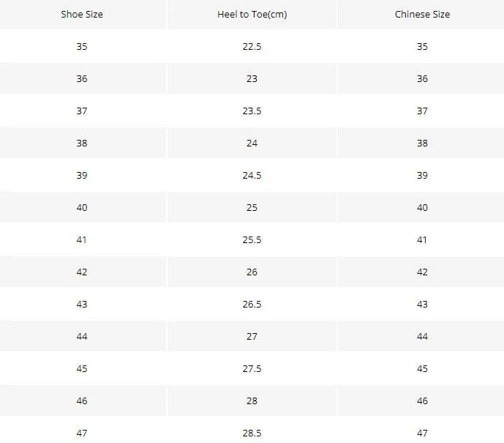Select Chinese size 42 cell

click(x=422, y=272)
